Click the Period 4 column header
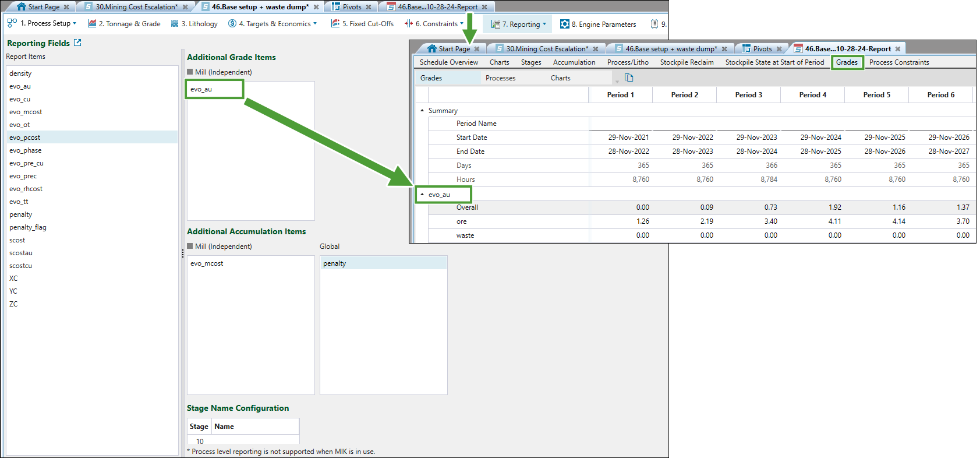This screenshot has height=458, width=980. click(813, 95)
